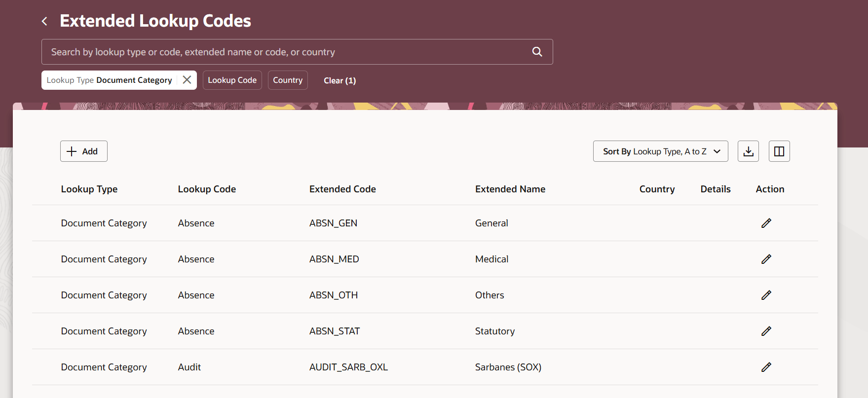
Task: Open the Country filter
Action: point(288,80)
